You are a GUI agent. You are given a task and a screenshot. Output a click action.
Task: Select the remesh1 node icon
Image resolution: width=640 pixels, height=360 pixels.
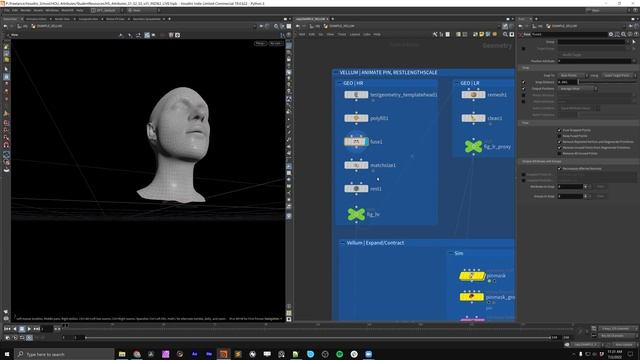point(473,95)
